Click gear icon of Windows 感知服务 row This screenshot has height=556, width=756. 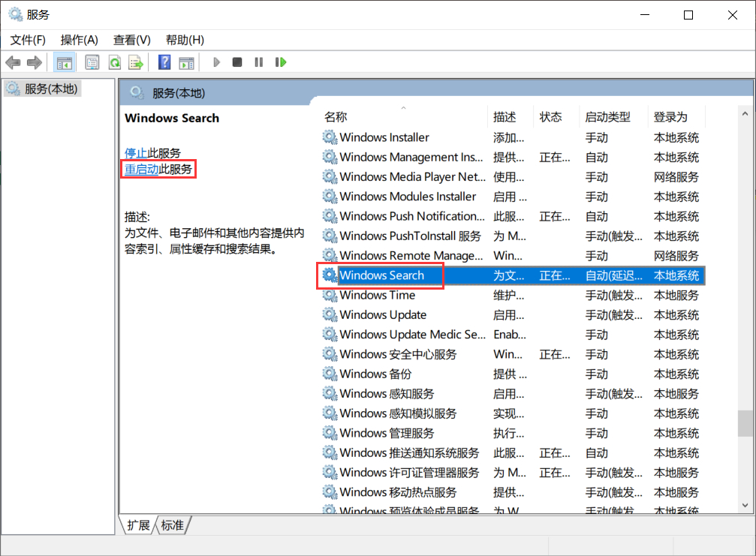tap(330, 394)
